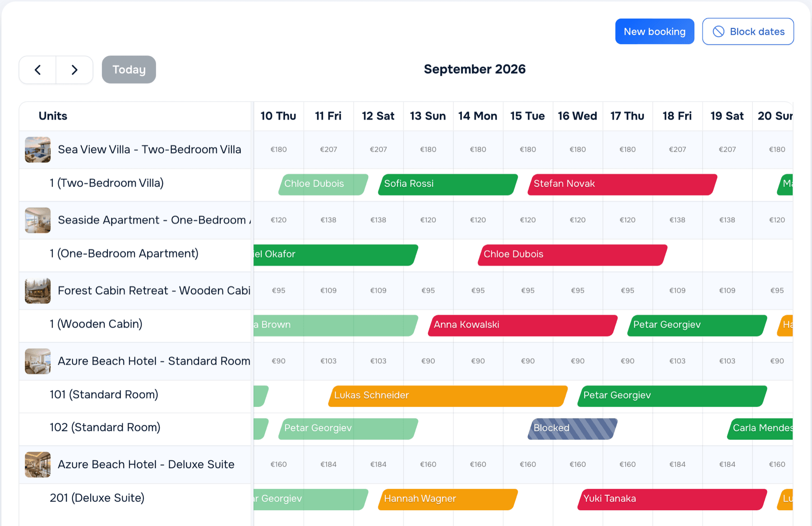
Task: Open the Brown booking in Wooden Cabin
Action: (x=336, y=325)
